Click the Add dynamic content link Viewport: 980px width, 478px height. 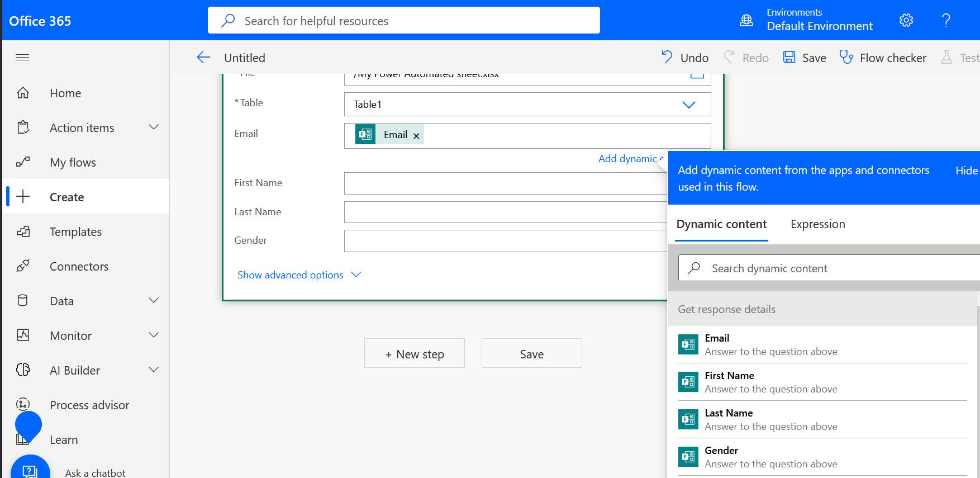click(x=631, y=159)
